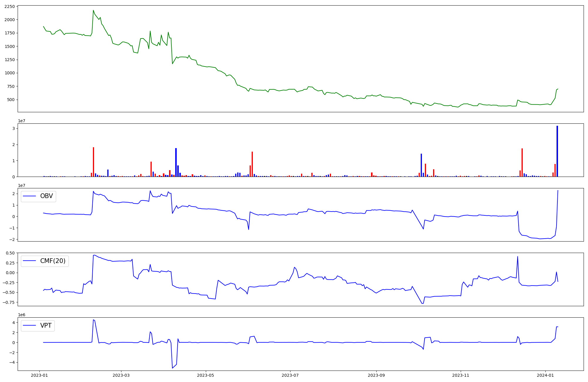The height and width of the screenshot is (382, 588).
Task: Click the 2023-01 x-axis date label
Action: (x=39, y=375)
